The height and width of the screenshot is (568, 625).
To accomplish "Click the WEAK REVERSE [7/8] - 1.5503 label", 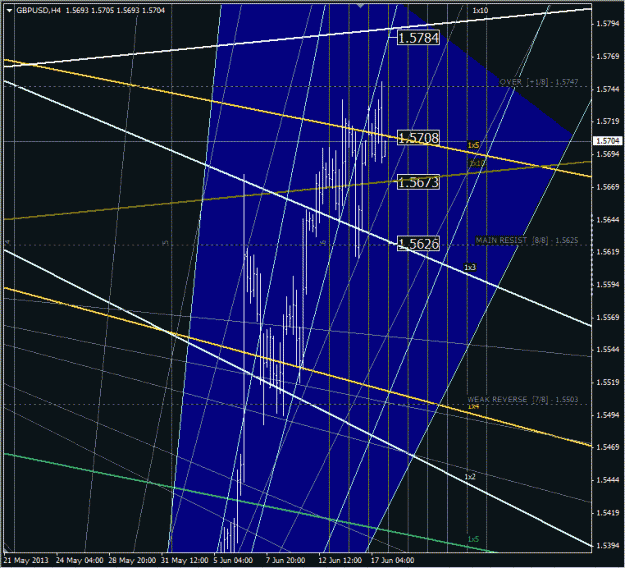I will click(523, 399).
